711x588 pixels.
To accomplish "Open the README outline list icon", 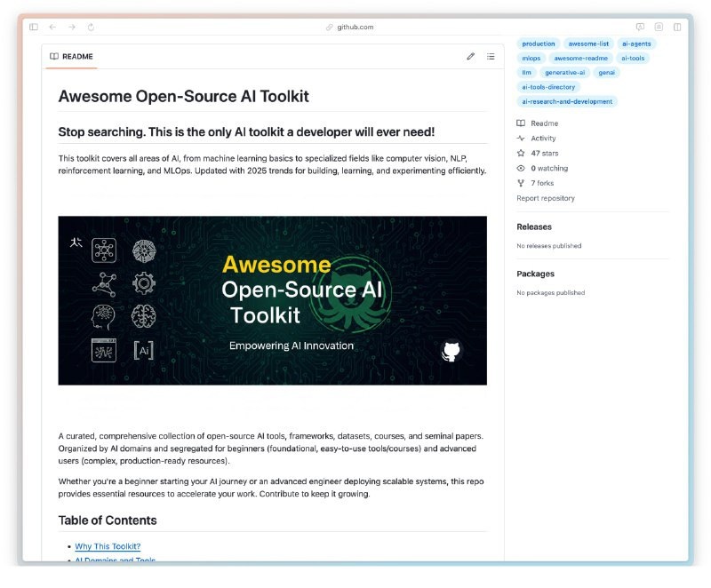I will pos(491,56).
